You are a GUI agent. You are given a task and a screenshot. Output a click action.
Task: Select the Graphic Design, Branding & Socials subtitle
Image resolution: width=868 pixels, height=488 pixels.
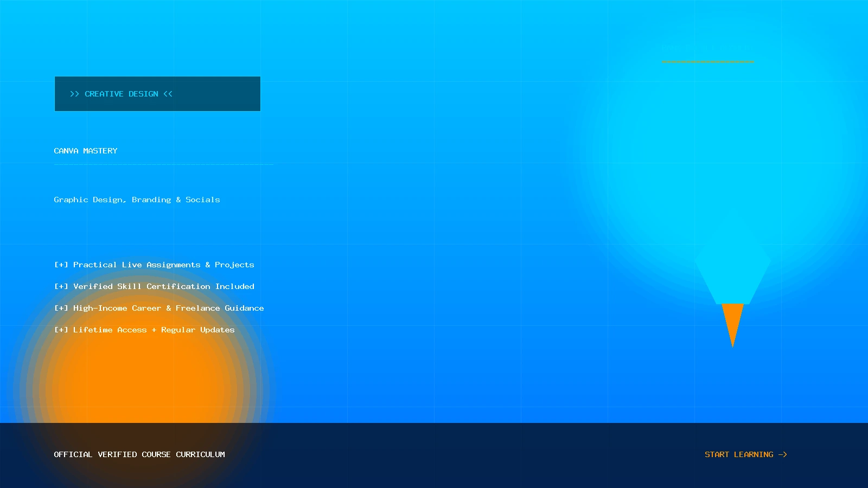click(137, 200)
